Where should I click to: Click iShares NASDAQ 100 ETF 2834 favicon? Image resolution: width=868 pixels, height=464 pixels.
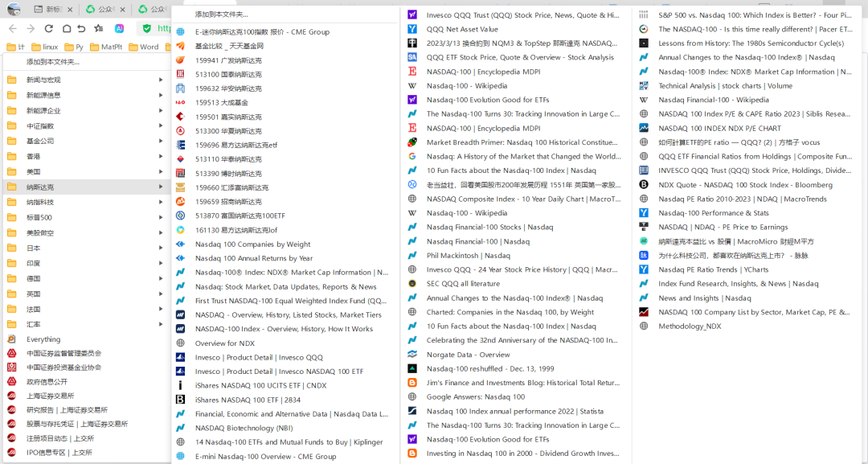(181, 399)
